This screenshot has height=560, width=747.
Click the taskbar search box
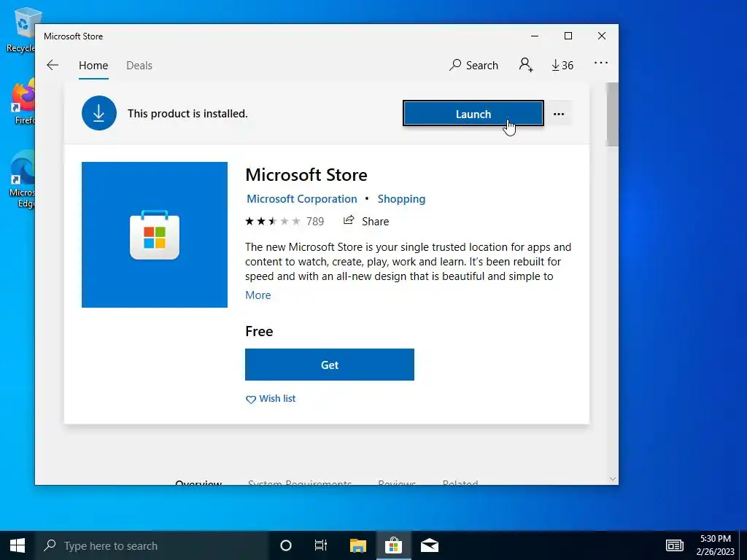point(152,545)
